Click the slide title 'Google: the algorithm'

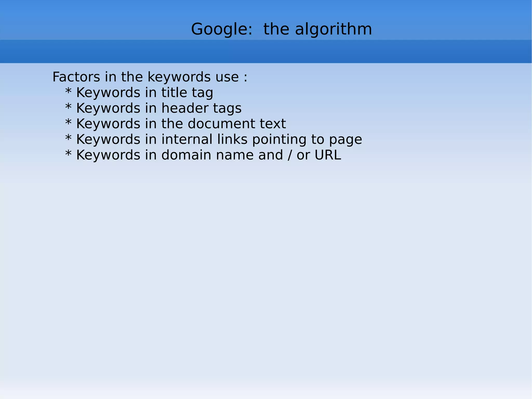(x=281, y=29)
